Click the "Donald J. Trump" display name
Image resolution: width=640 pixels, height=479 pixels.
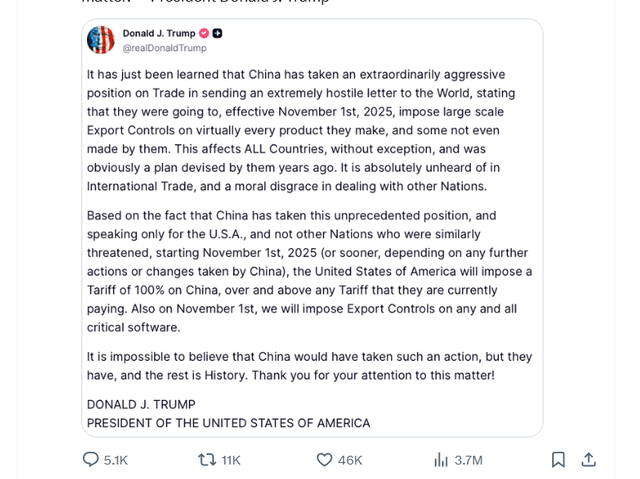pos(159,33)
